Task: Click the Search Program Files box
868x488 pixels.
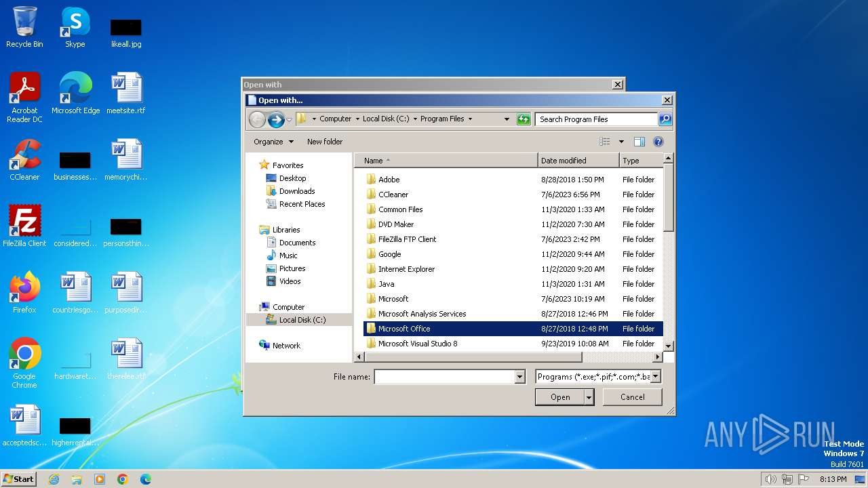Action: coord(597,119)
